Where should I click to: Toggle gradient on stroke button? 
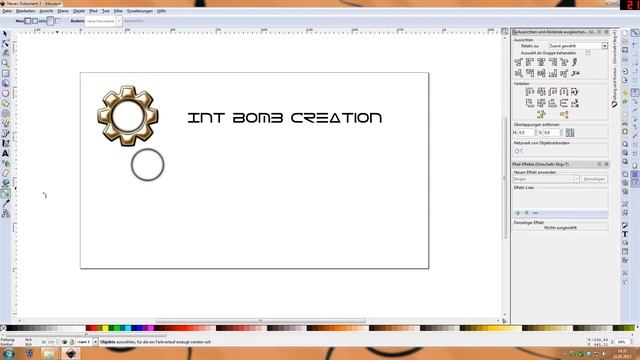coord(58,21)
